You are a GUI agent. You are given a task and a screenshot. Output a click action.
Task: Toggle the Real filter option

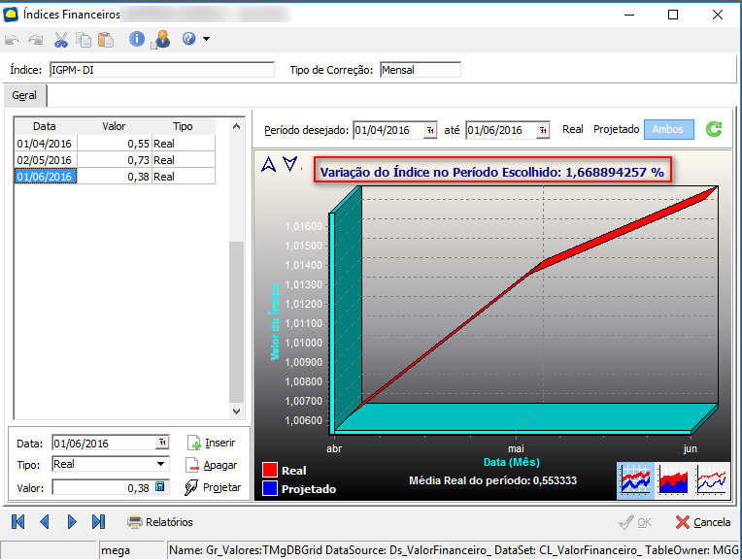(573, 129)
